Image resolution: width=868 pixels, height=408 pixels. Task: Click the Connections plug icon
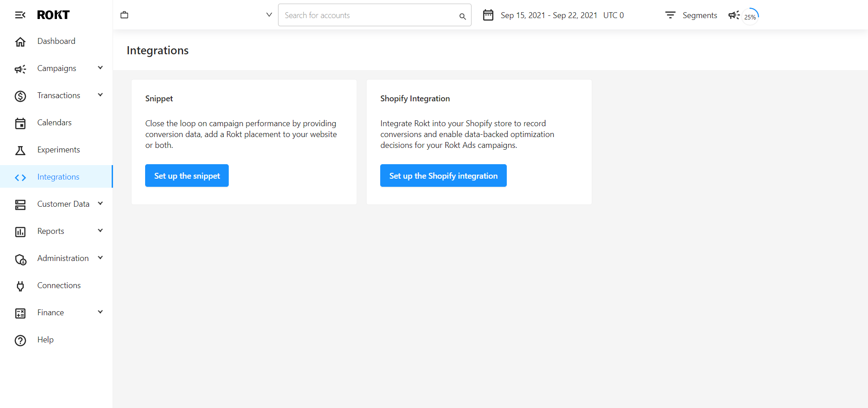pos(20,286)
